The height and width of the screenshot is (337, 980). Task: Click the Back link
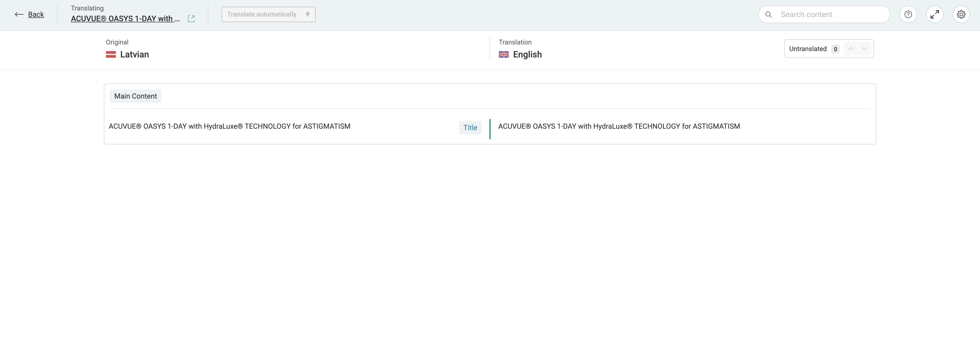click(x=36, y=14)
